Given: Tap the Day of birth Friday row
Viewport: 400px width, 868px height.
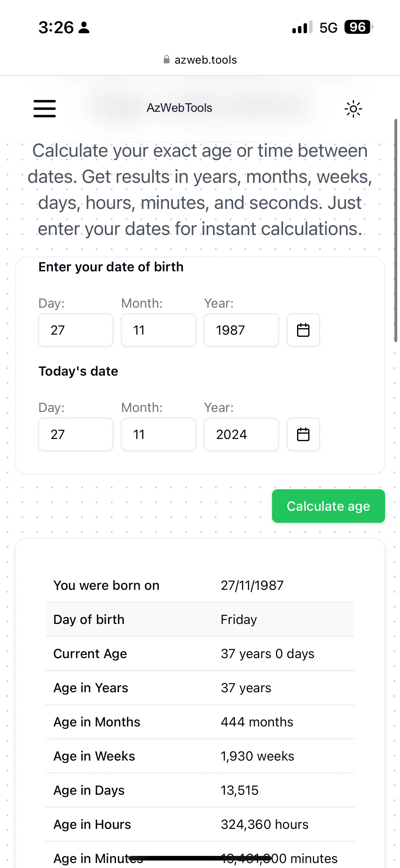Looking at the screenshot, I should [200, 619].
